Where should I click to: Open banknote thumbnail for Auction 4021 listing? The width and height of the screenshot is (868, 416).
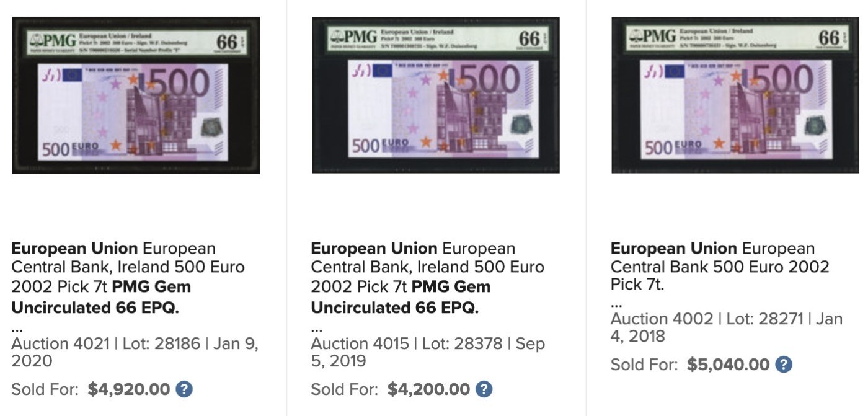point(136,95)
